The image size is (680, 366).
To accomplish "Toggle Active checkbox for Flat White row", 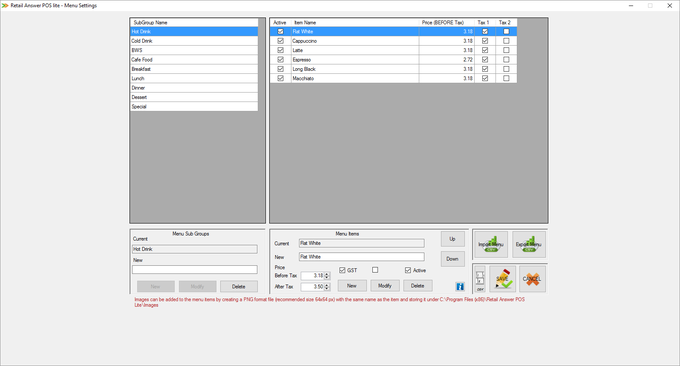I will point(281,32).
